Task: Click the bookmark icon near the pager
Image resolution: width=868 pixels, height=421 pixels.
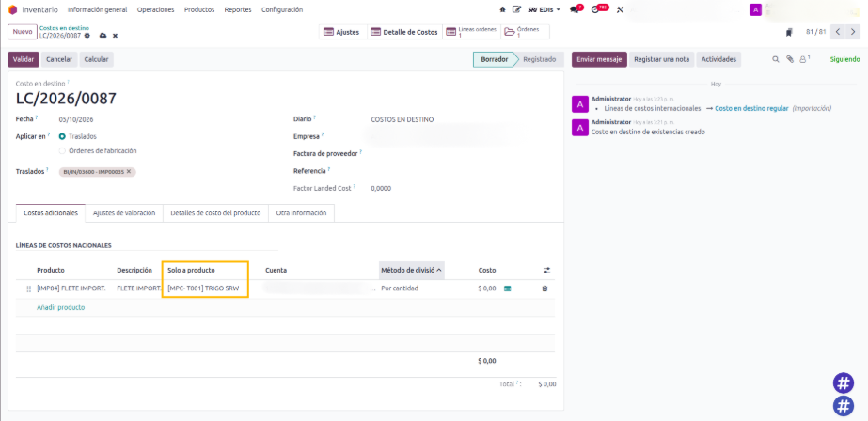Action: click(x=789, y=32)
